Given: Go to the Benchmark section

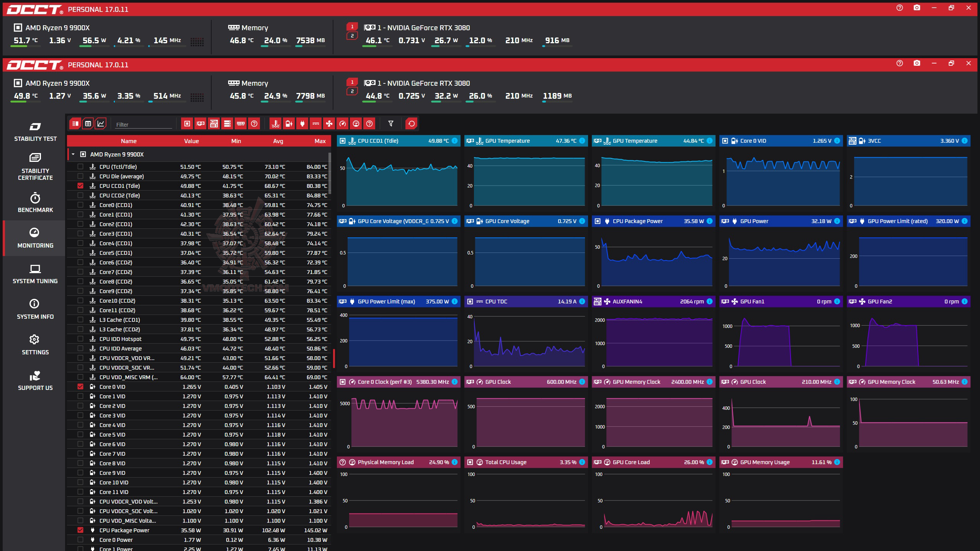Looking at the screenshot, I should point(35,203).
